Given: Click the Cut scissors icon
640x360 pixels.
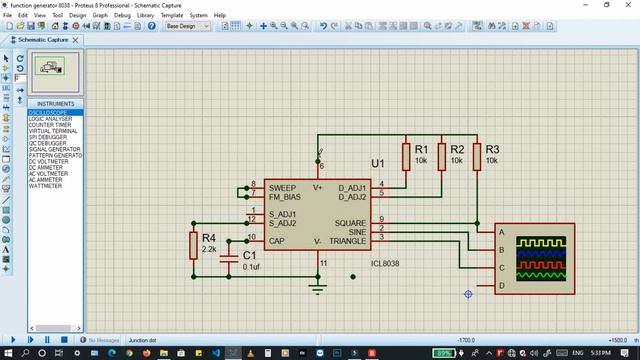Looking at the screenshot, I should 348,26.
